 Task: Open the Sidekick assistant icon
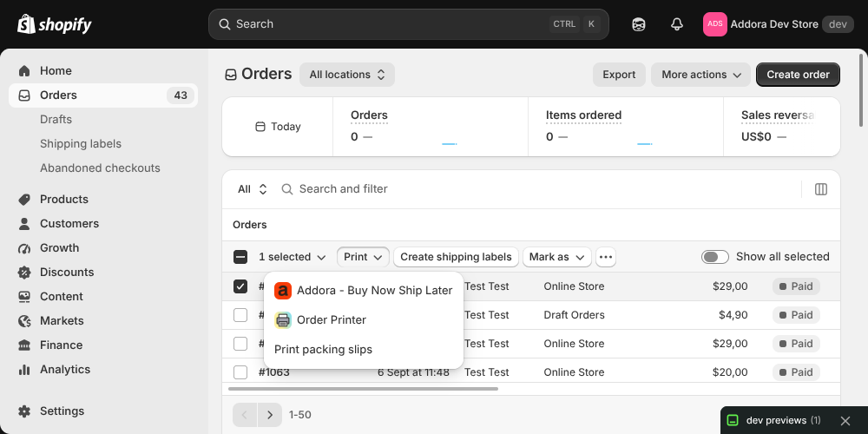click(639, 24)
